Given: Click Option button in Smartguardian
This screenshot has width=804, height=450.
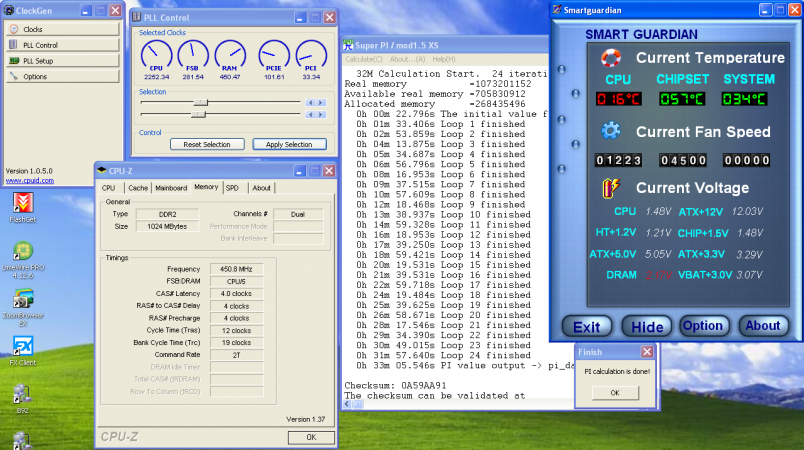Looking at the screenshot, I should coord(703,325).
